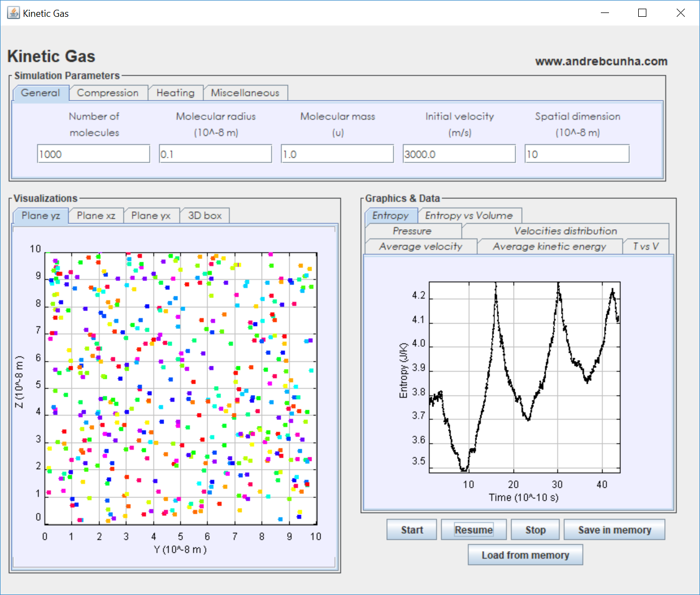Click the Resume button
The width and height of the screenshot is (700, 595).
click(x=474, y=530)
